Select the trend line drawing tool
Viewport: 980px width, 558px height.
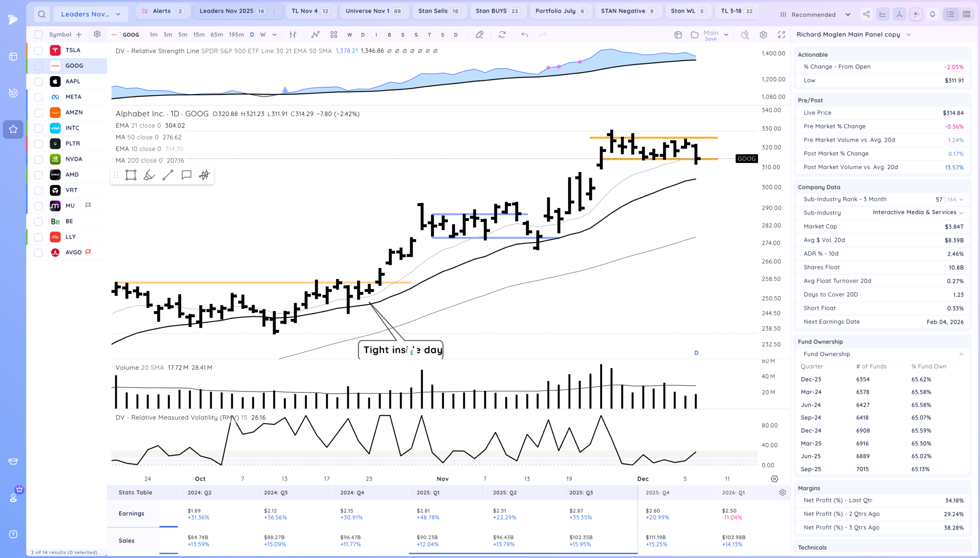point(168,175)
